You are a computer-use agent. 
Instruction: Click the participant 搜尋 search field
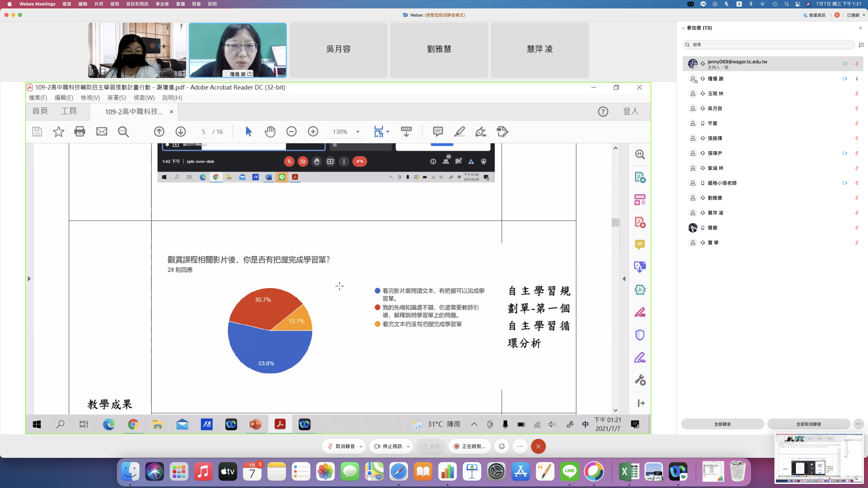(x=769, y=45)
